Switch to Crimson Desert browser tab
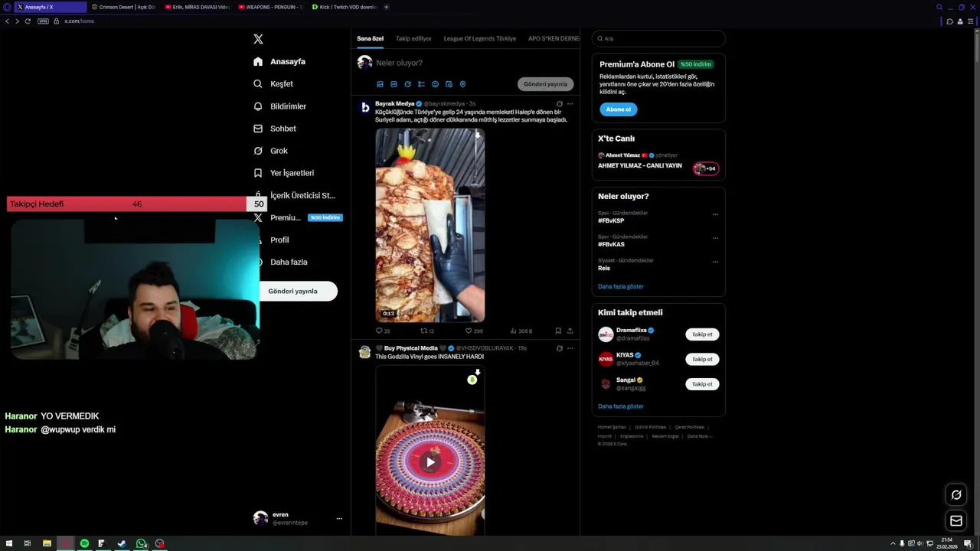Screen dimensions: 980x551 122,7
